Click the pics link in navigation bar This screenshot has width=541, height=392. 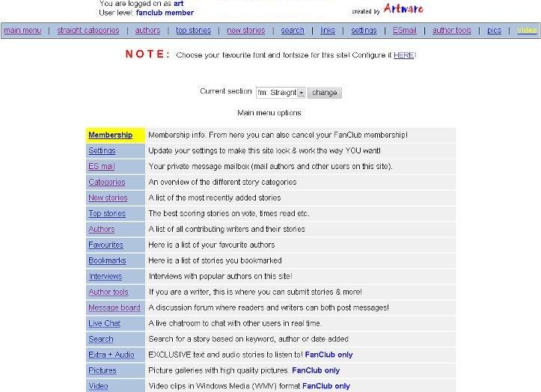click(x=494, y=31)
